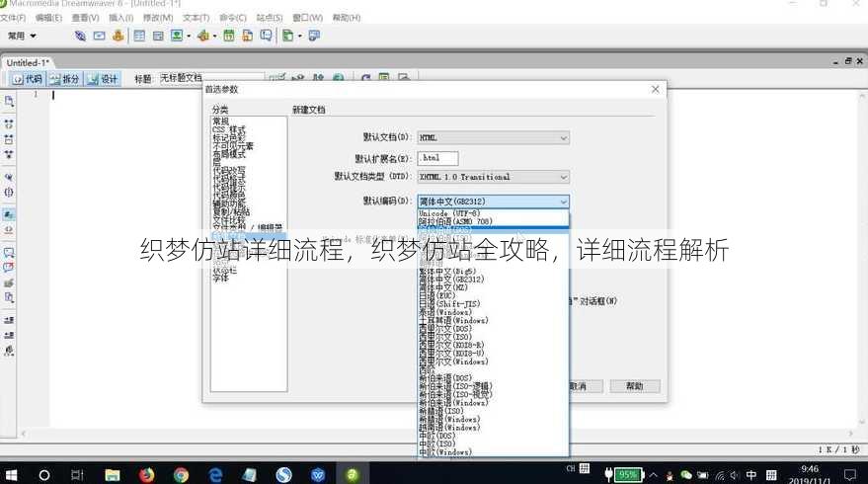Choose Unicode (UTF-8) in encoding list

(493, 213)
